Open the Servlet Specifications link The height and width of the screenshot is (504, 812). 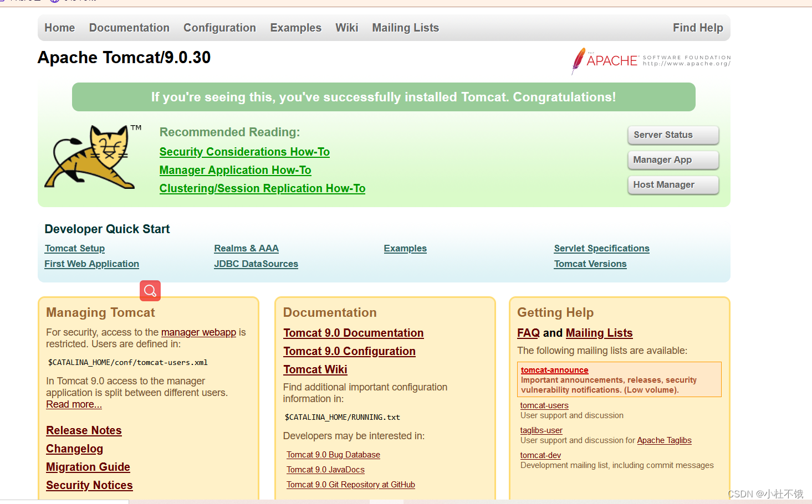click(601, 249)
